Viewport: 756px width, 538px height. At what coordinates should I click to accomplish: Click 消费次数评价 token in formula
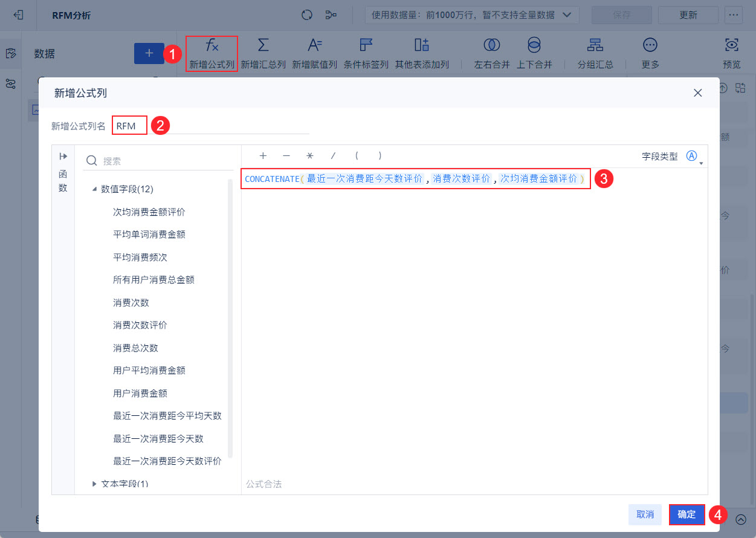(462, 179)
